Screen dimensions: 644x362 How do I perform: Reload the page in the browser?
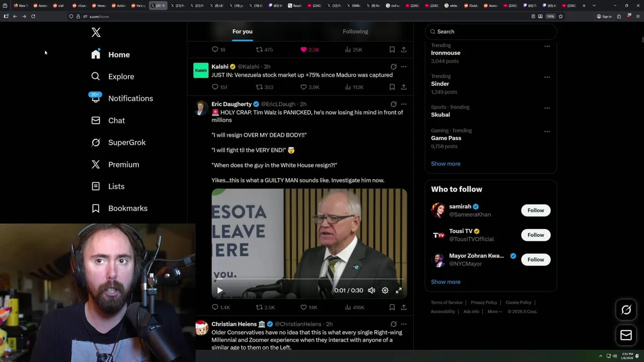pyautogui.click(x=33, y=16)
